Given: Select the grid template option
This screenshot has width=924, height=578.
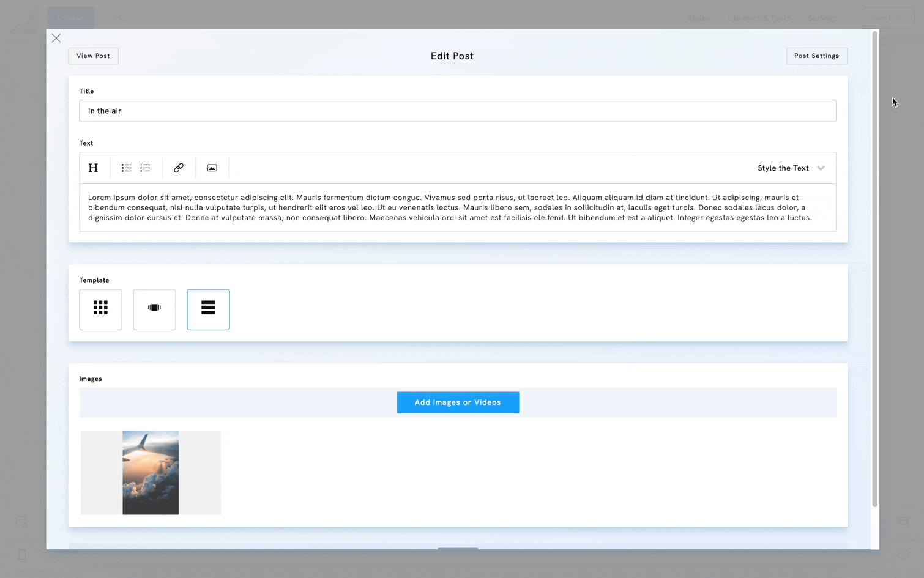Looking at the screenshot, I should click(100, 309).
